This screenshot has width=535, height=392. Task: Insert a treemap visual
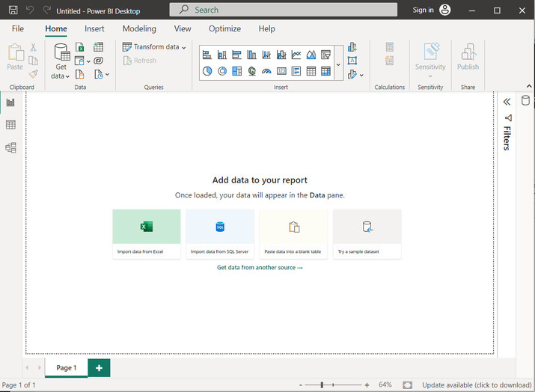click(x=236, y=71)
